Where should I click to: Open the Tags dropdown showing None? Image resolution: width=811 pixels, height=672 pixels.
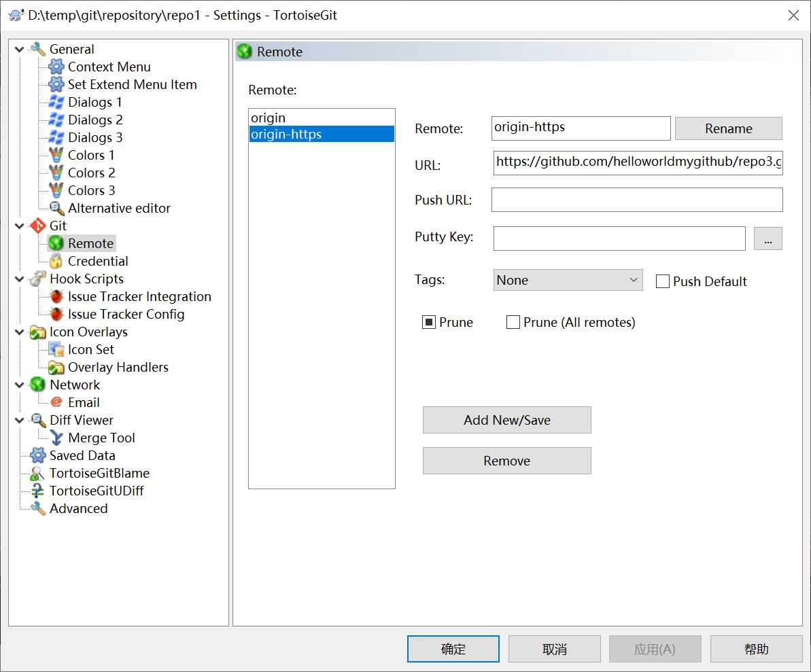(568, 280)
